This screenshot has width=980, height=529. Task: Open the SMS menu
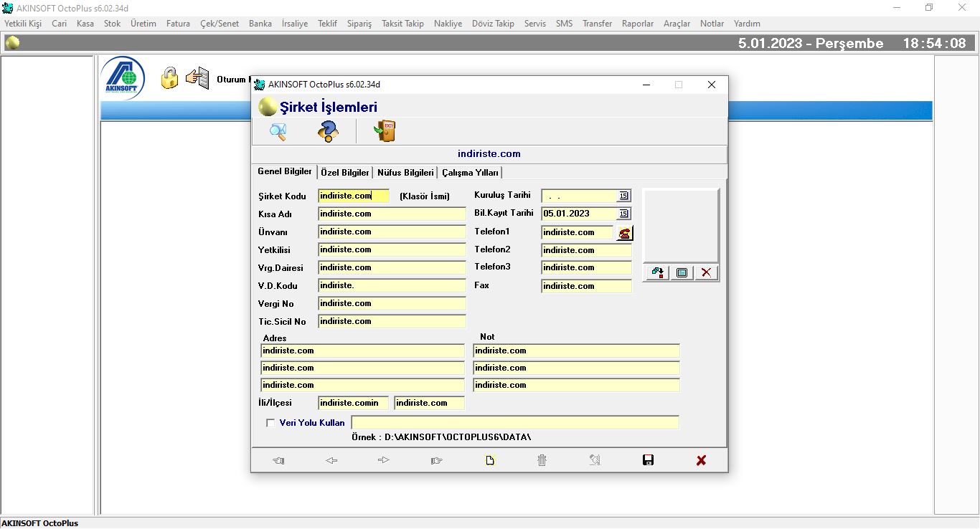(565, 24)
